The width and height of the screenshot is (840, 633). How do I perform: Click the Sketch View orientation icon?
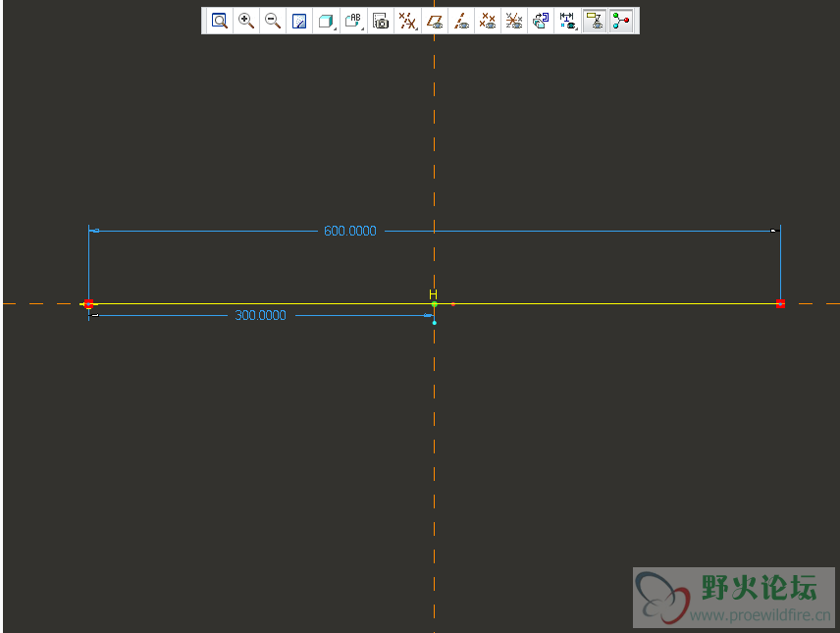[x=541, y=21]
